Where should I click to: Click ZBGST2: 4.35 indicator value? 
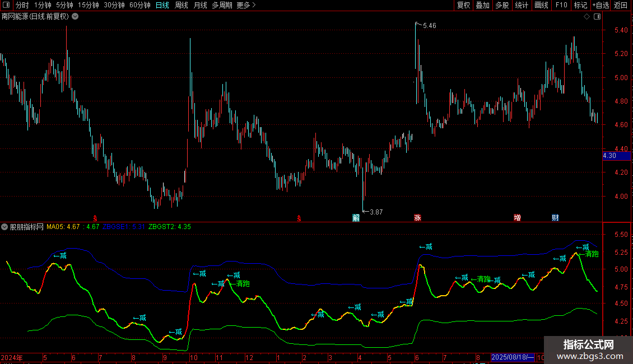170,227
